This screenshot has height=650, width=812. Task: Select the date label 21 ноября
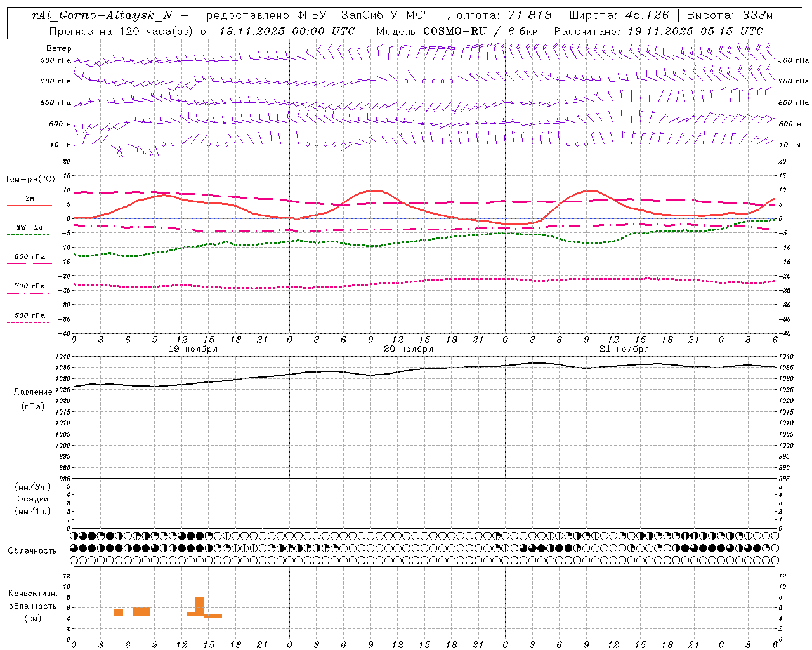624,349
